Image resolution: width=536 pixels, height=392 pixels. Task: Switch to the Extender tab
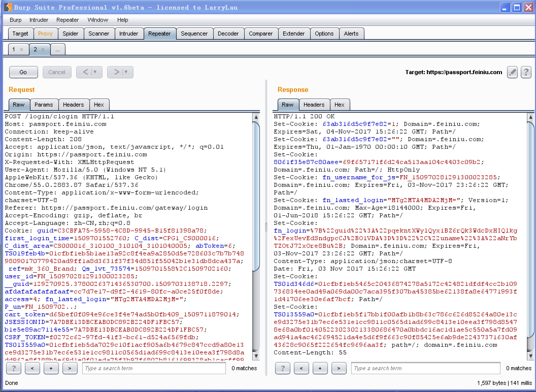pos(294,34)
